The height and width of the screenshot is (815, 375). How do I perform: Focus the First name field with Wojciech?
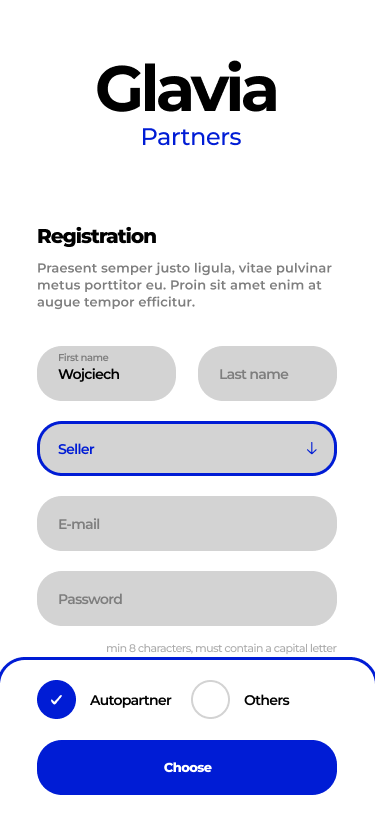[106, 373]
